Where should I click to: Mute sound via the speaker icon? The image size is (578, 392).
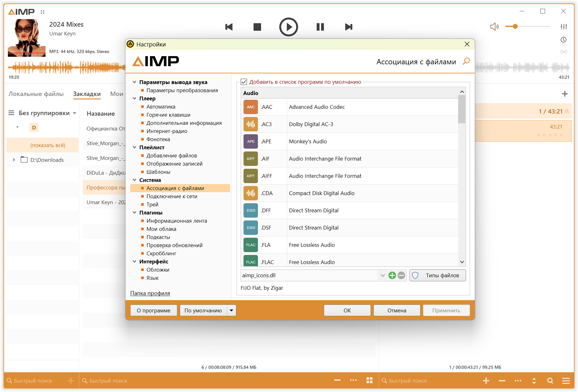pyautogui.click(x=494, y=27)
